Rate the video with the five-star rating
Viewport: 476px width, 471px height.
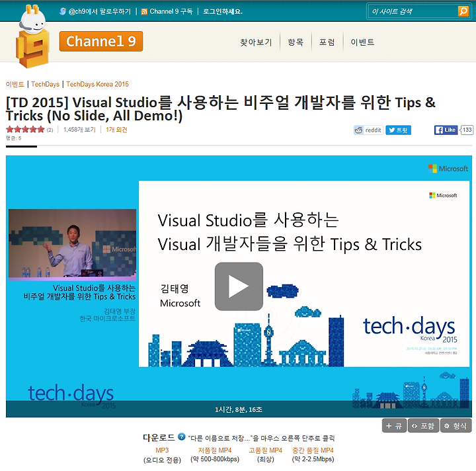click(x=25, y=130)
